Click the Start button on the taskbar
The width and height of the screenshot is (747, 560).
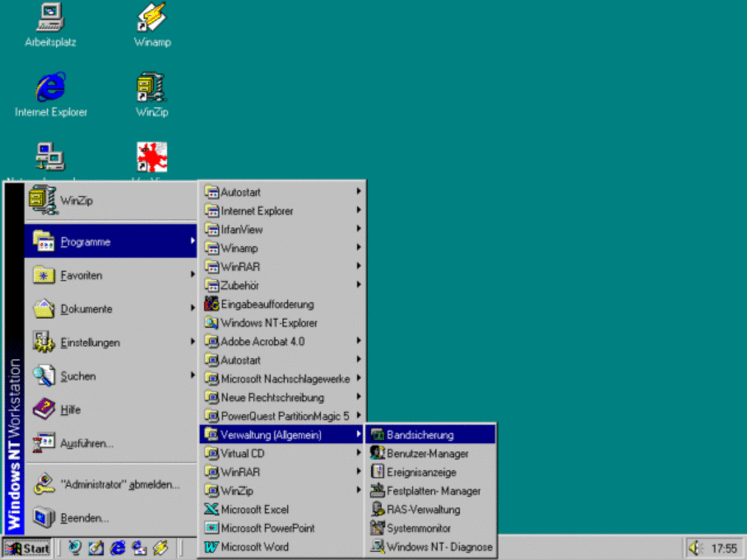(27, 548)
